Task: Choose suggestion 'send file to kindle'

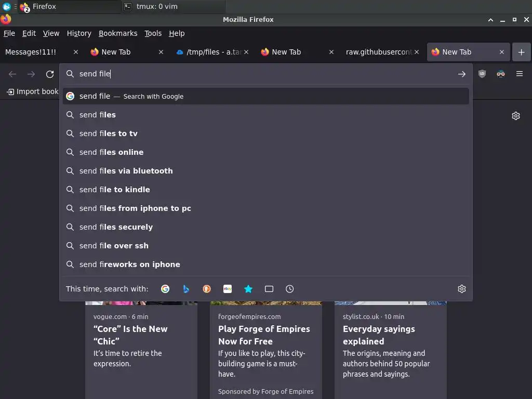Action: point(265,189)
